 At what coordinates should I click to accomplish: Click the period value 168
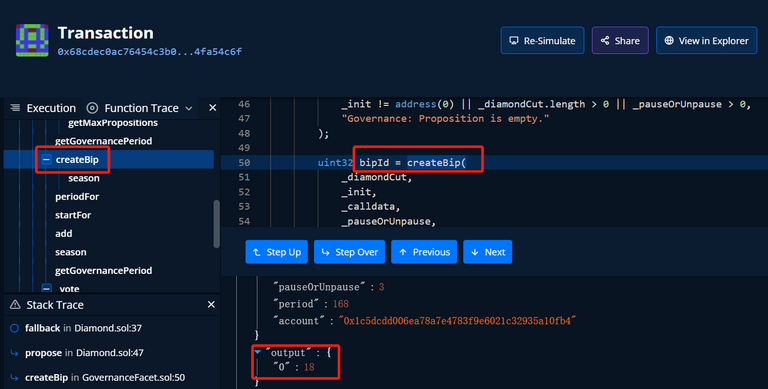coord(340,304)
